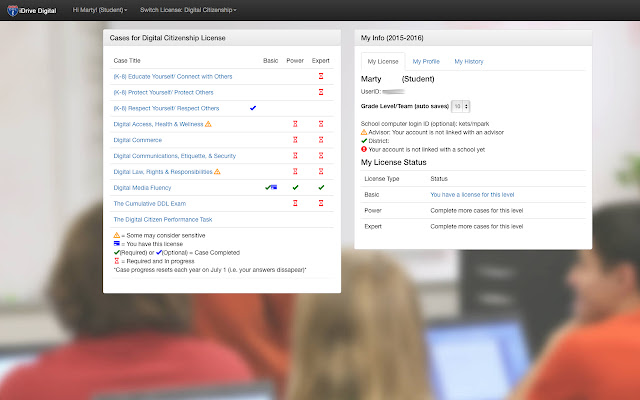Screen dimensions: 640x400
Task: Click 'Cases for Digital Citizenship License' panel header
Action: pyautogui.click(x=222, y=38)
